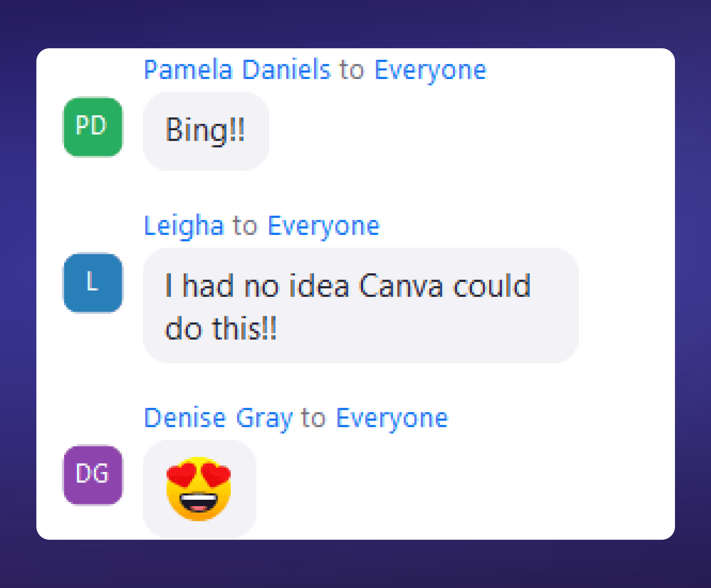This screenshot has height=588, width=711.
Task: Click the green PD avatar icon
Action: coord(93,127)
